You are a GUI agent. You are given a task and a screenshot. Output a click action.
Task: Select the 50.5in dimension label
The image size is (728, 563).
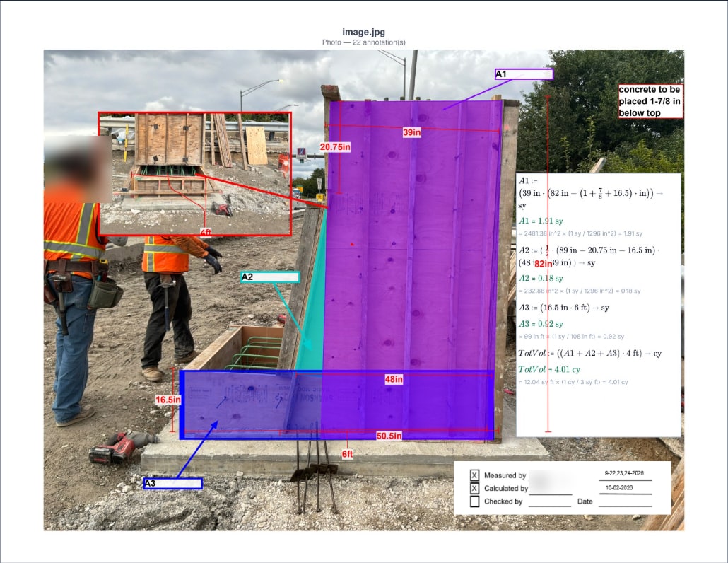tap(389, 436)
